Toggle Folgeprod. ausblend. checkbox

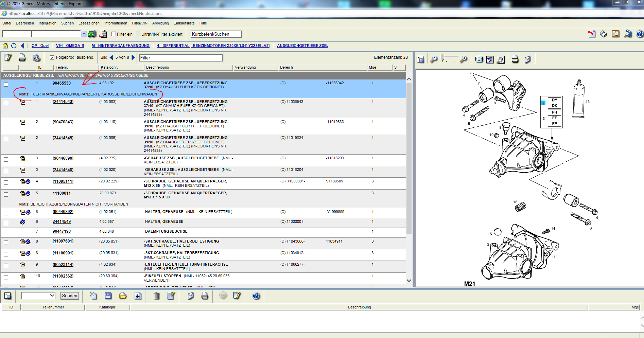pos(52,57)
